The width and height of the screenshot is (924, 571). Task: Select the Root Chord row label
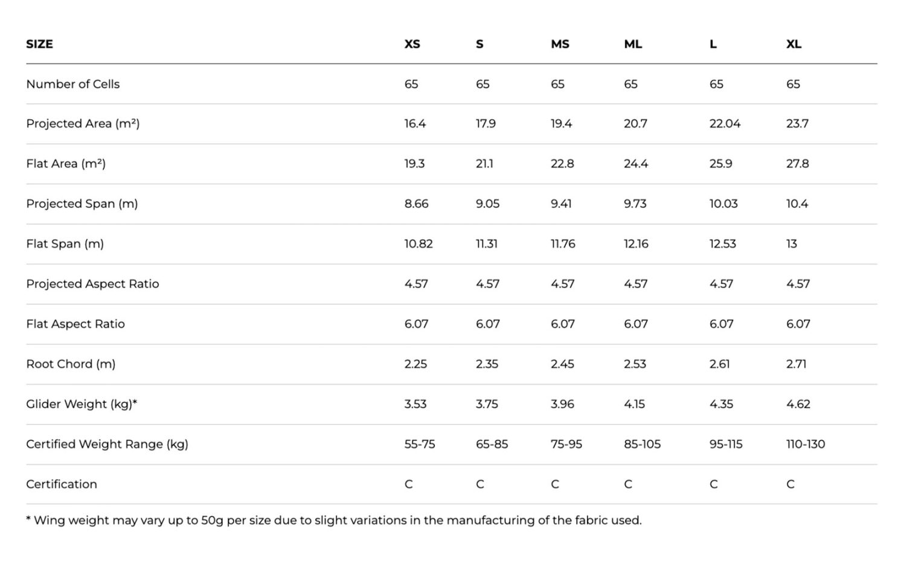(71, 364)
